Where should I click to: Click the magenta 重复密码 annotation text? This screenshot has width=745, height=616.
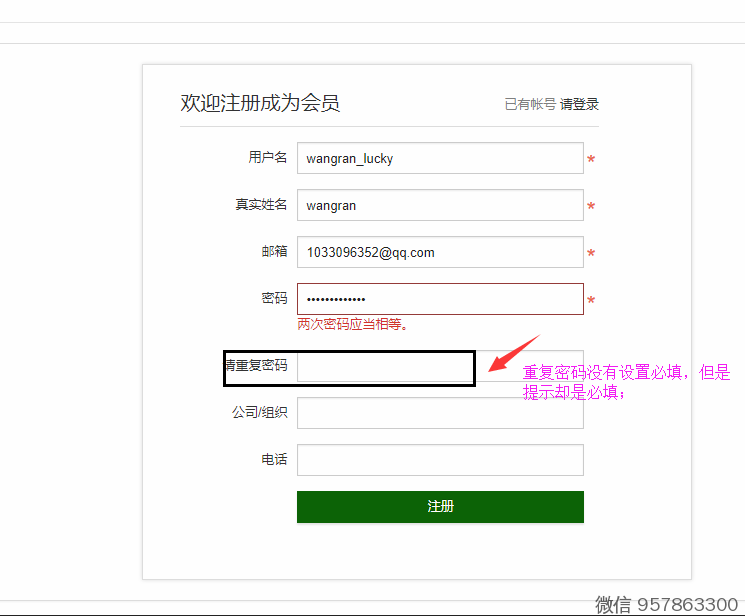pos(626,382)
